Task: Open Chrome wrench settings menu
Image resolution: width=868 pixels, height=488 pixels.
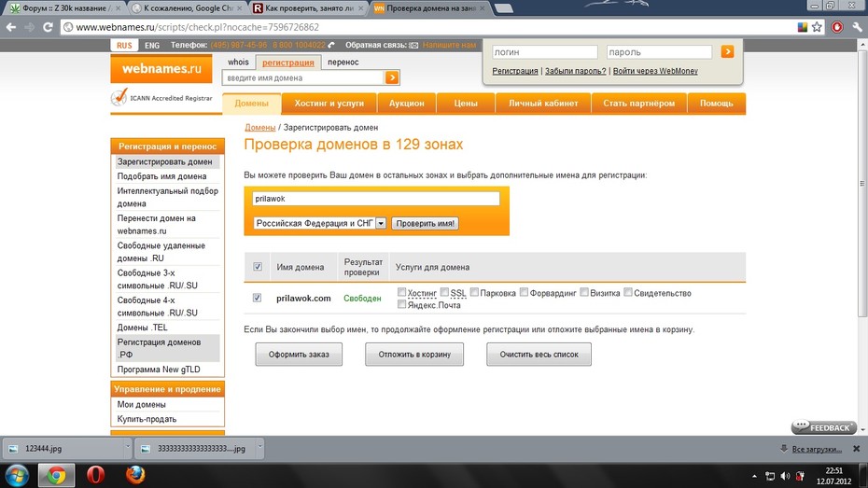Action: [x=858, y=27]
